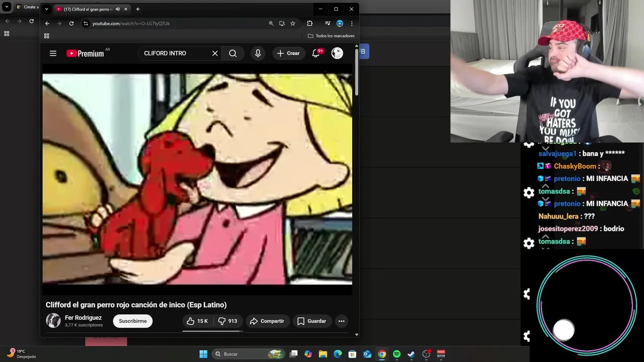Screen dimensions: 644x362
Task: Close the Clifford el gran perro tab
Action: pos(126,9)
